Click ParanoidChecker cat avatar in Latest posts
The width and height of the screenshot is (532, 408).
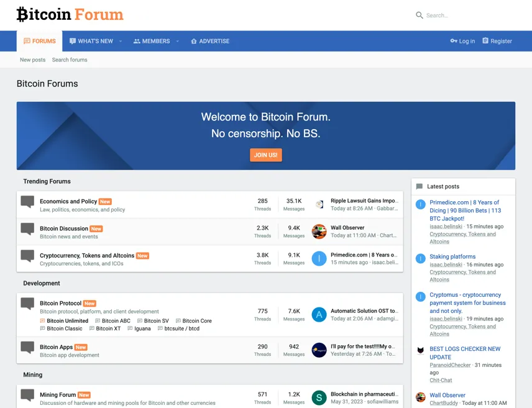420,351
